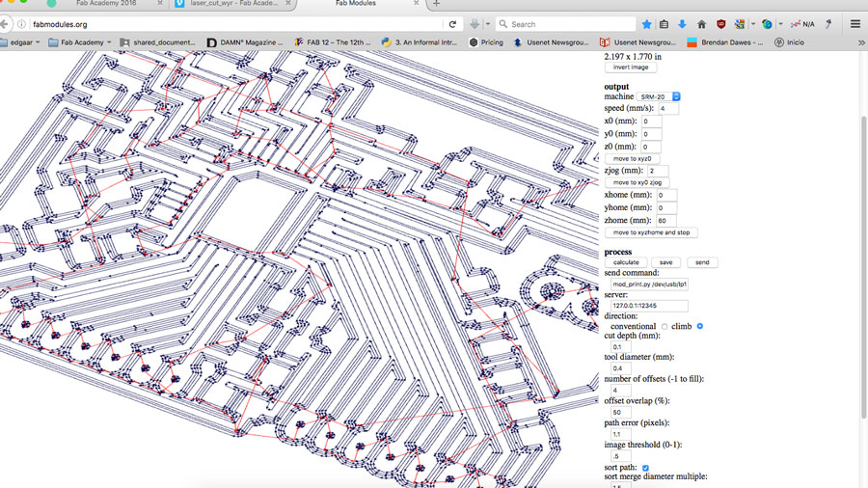868x488 pixels.
Task: Edit the offset overlap (%) field
Action: [x=620, y=412]
